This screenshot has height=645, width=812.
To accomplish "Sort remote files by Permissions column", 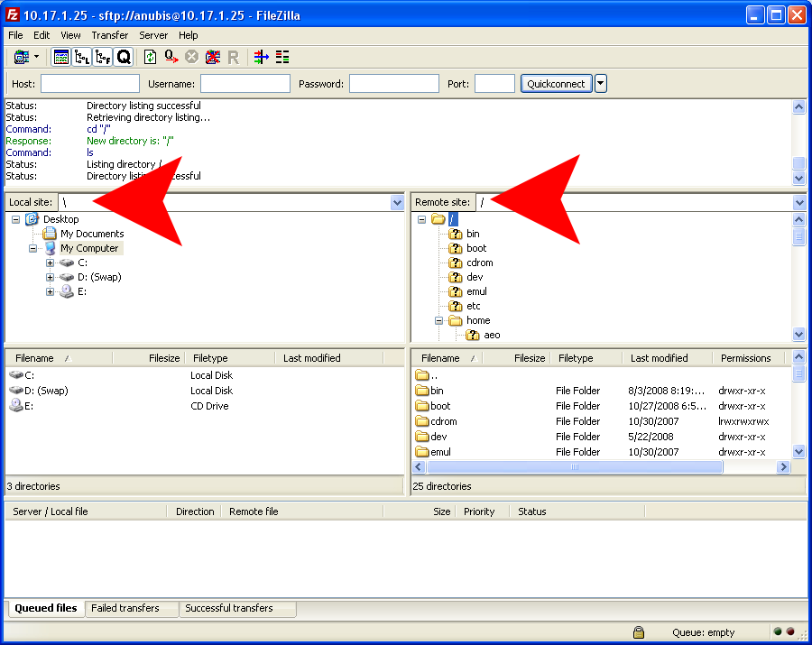I will coord(748,358).
